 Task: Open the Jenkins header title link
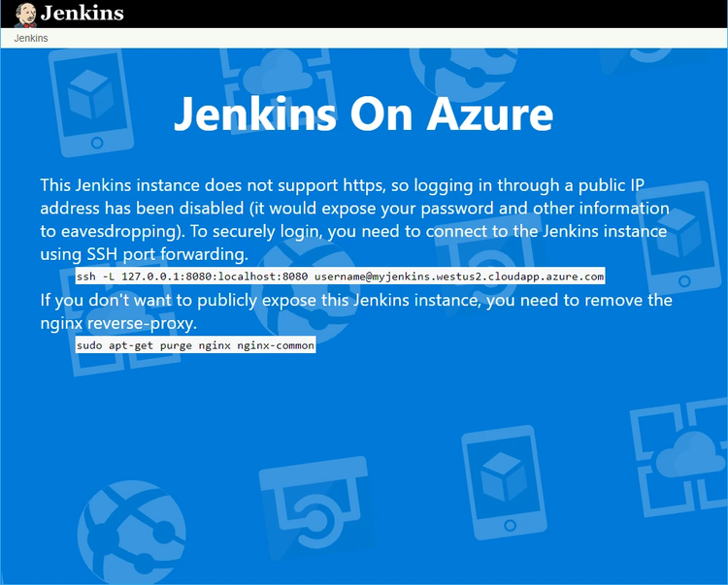(x=83, y=13)
